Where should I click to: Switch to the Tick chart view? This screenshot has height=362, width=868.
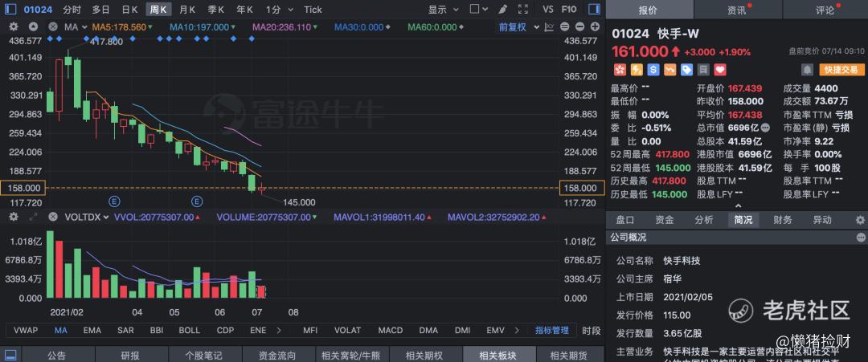313,10
